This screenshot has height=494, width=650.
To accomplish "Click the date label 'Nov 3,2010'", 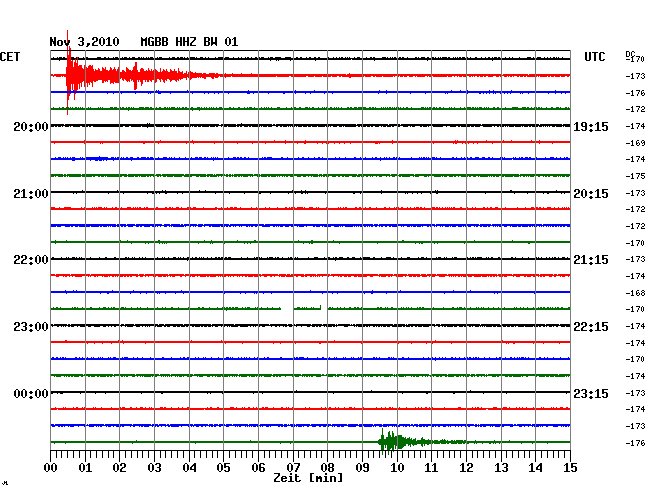I will point(84,42).
